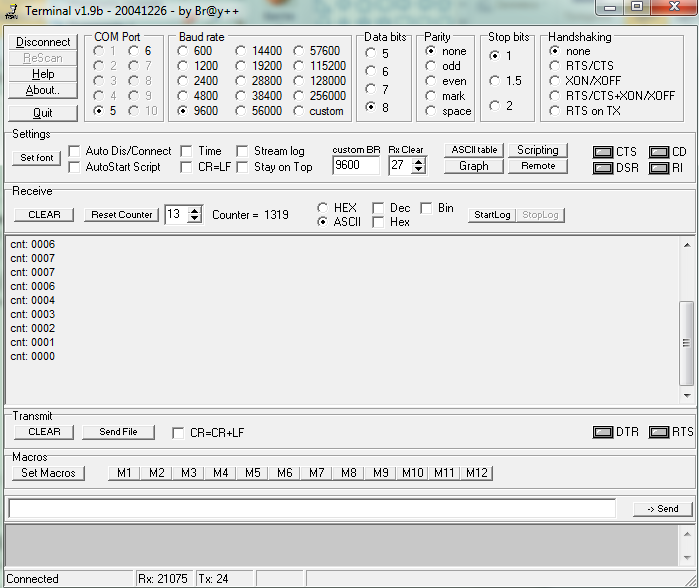Toggle the RTS line LED button

(659, 432)
